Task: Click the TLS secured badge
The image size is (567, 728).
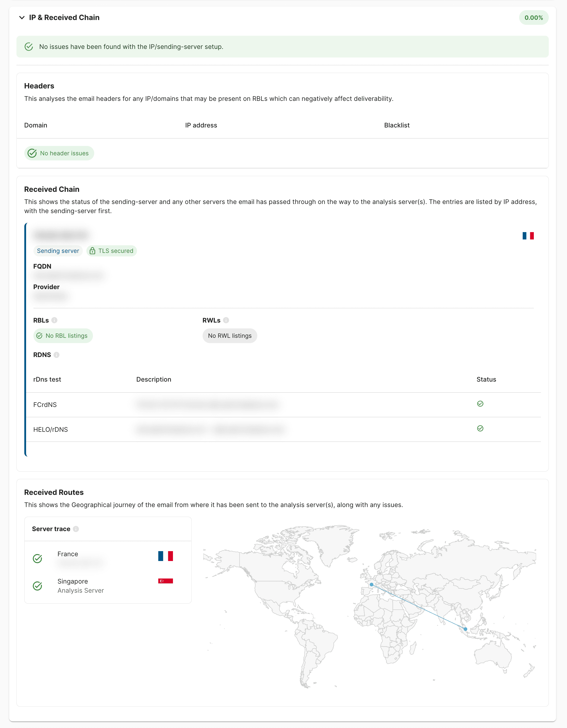Action: tap(112, 251)
